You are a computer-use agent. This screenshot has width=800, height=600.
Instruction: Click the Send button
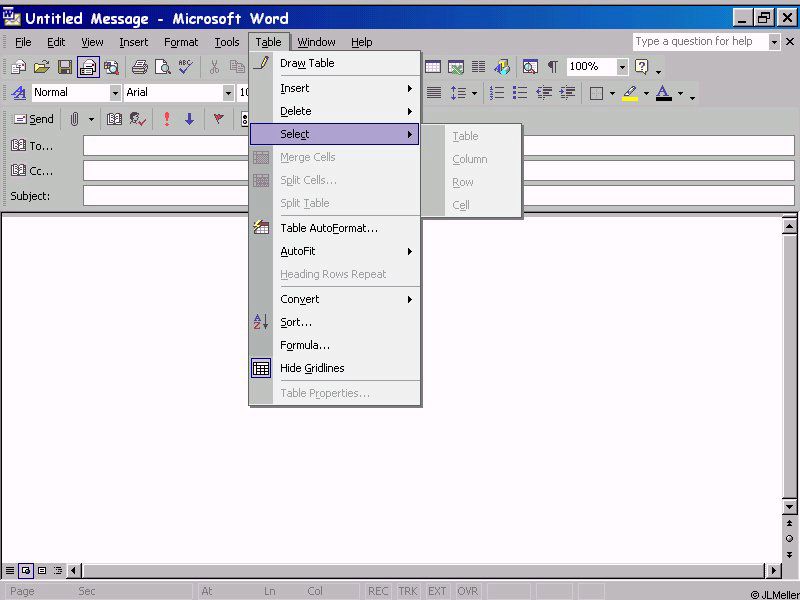33,119
